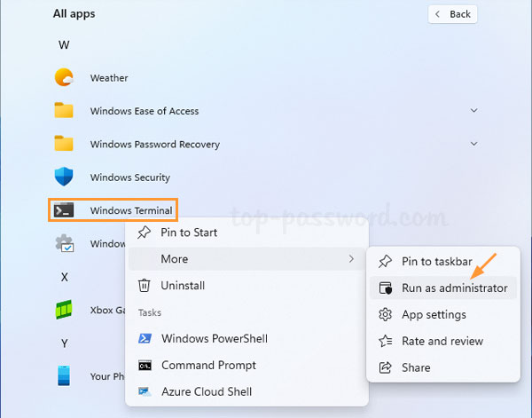Launch Windows PowerShell from Tasks
Screen dimensions: 532x418
247,338
